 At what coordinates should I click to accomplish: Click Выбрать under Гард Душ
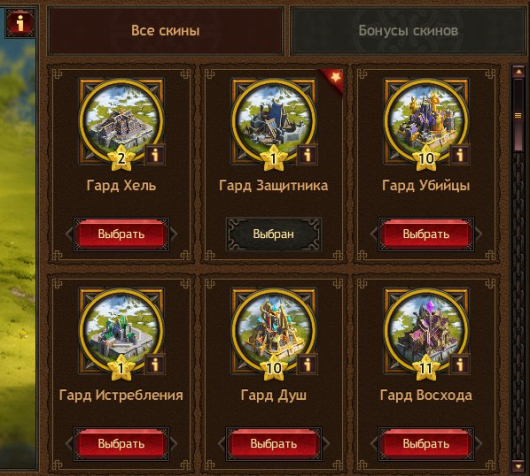coord(273,444)
